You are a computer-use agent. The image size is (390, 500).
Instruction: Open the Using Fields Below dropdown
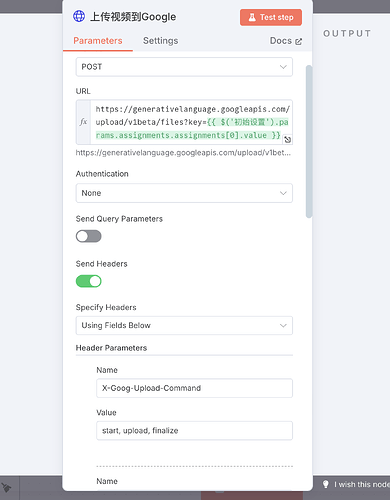click(x=184, y=325)
